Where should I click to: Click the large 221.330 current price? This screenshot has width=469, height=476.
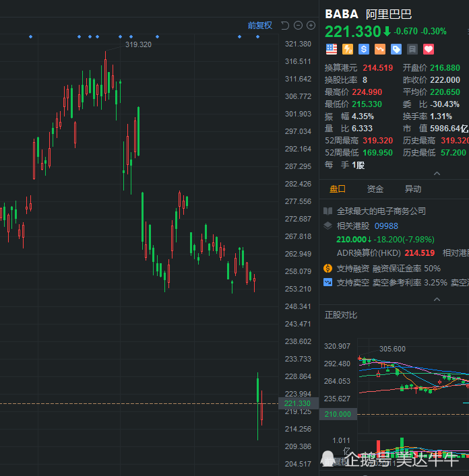point(352,32)
